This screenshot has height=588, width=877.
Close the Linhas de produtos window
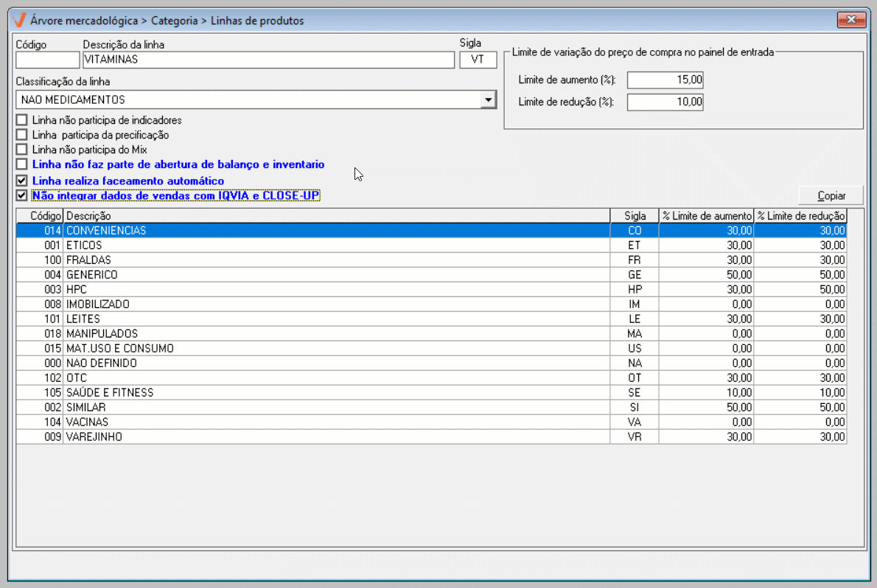tap(850, 20)
